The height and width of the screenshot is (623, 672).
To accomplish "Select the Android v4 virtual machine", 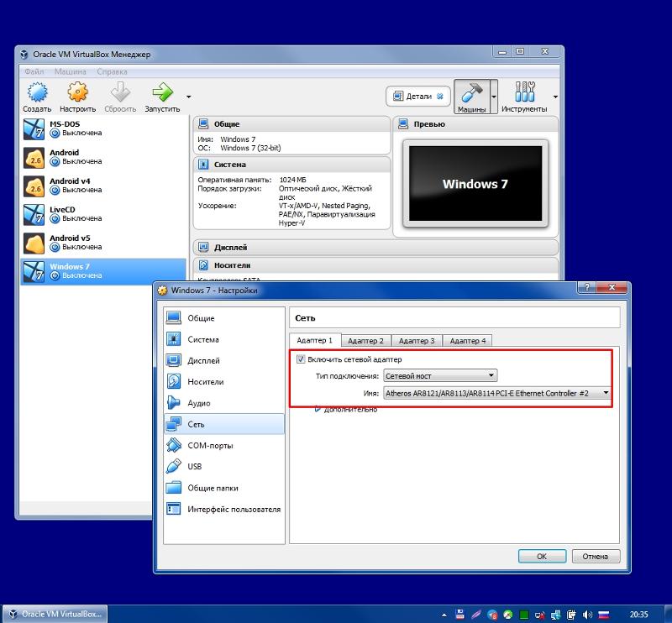I will click(103, 186).
